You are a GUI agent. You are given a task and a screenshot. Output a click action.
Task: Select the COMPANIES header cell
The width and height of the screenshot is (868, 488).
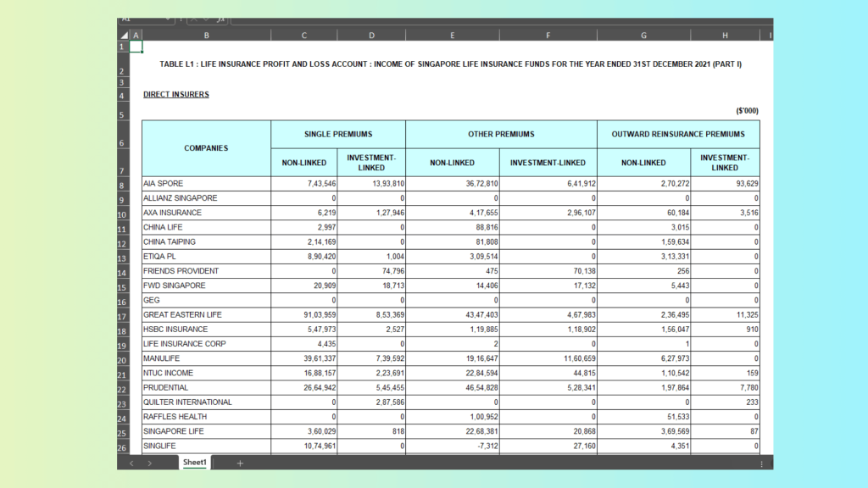(206, 148)
